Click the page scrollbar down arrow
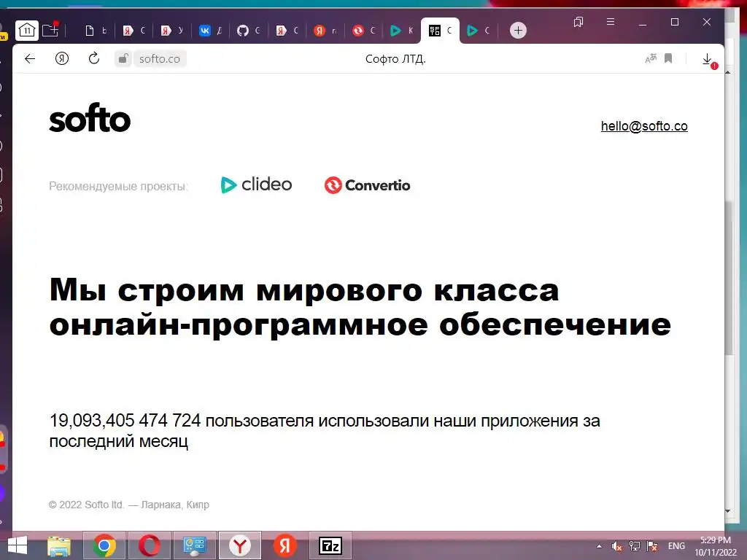The height and width of the screenshot is (560, 747). click(727, 511)
